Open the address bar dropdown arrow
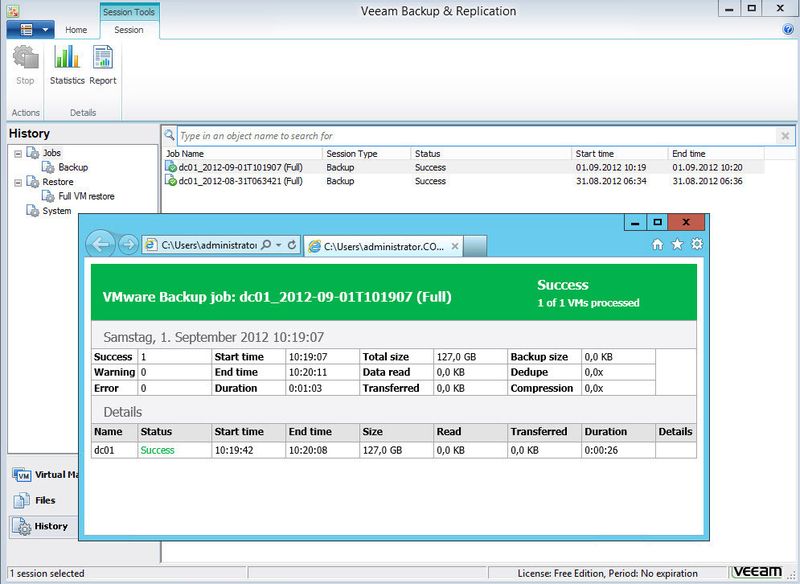Viewport: 800px width, 584px height. click(x=279, y=245)
